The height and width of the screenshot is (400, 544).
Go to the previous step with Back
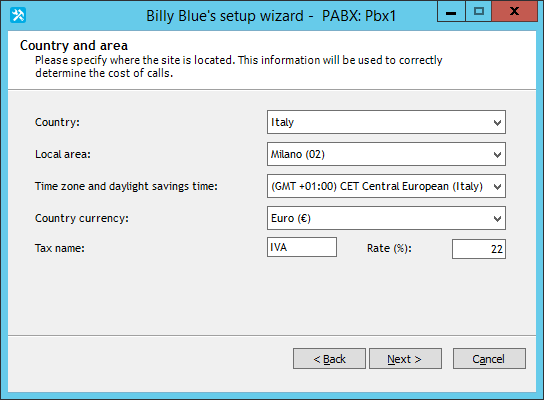pos(329,359)
